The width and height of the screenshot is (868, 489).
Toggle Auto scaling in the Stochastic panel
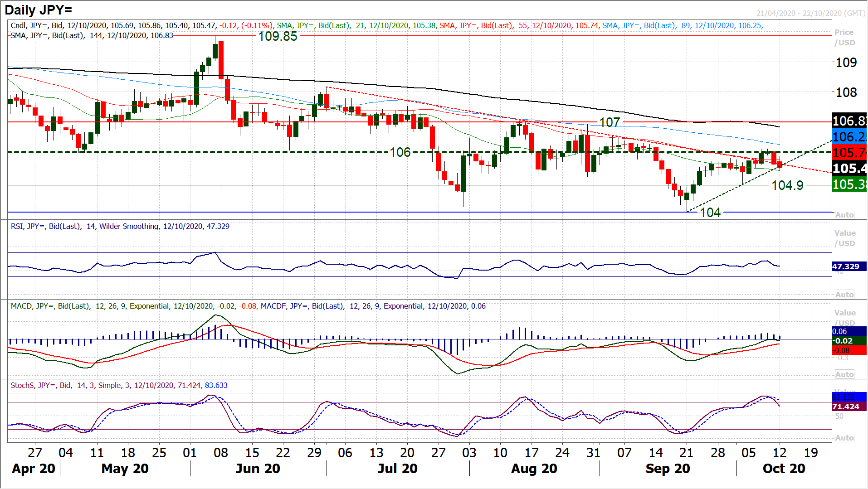click(x=844, y=438)
